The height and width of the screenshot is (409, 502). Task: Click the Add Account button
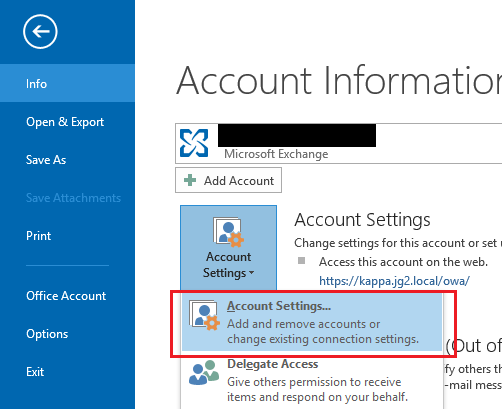point(228,180)
